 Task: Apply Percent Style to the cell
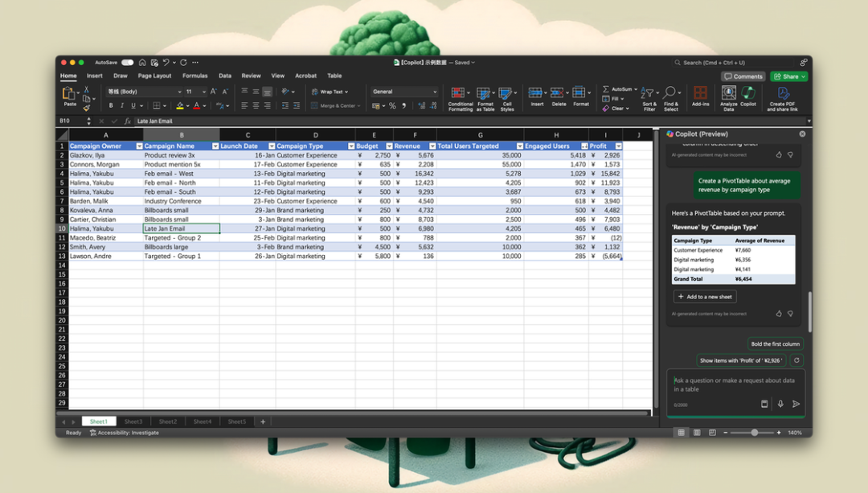(x=392, y=106)
